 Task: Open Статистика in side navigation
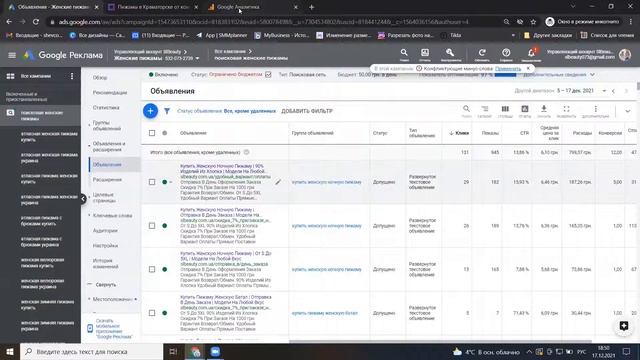click(x=106, y=108)
